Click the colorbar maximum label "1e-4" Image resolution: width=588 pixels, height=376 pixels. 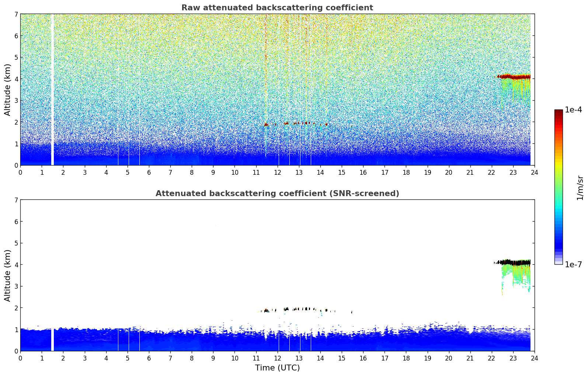coord(573,110)
